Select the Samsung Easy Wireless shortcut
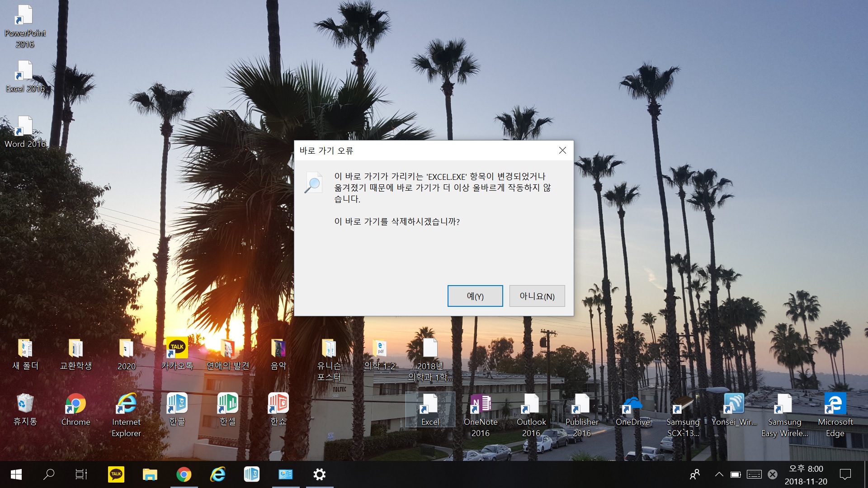This screenshot has width=868, height=488. click(x=784, y=415)
